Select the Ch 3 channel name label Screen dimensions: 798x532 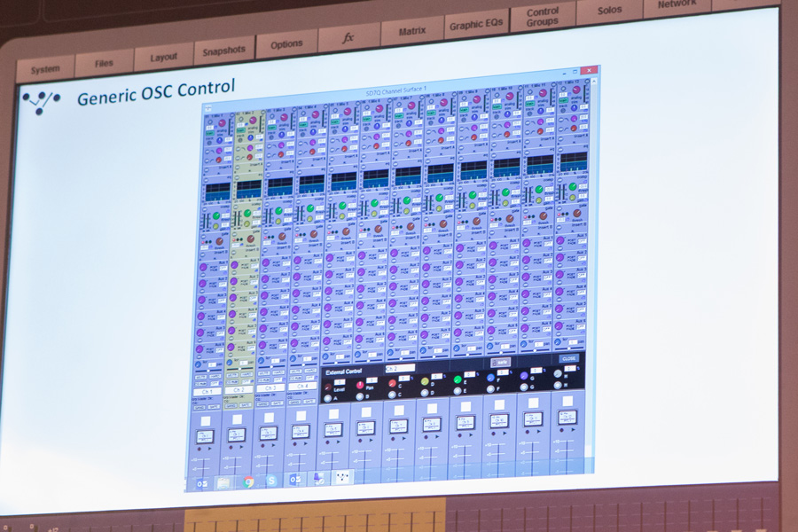(x=270, y=388)
